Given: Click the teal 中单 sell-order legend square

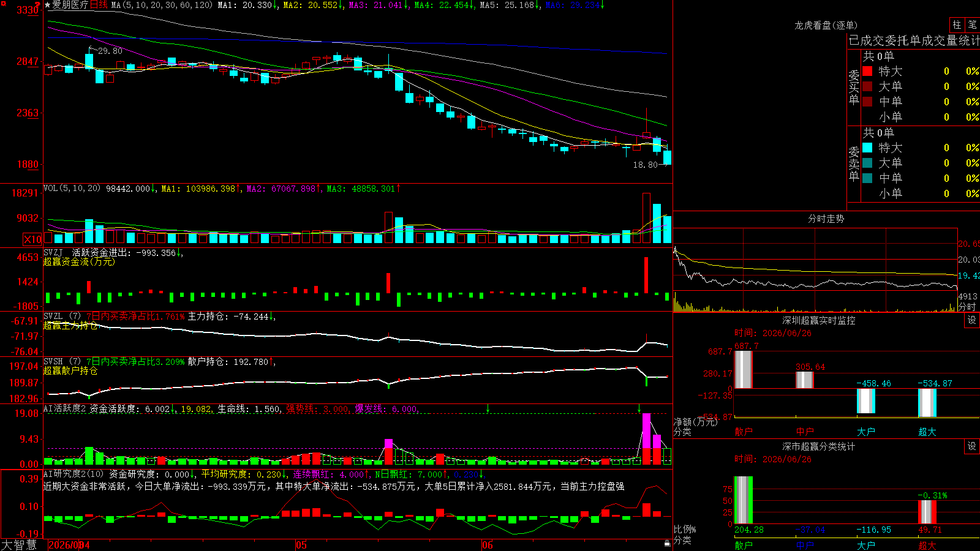Looking at the screenshot, I should [x=867, y=178].
